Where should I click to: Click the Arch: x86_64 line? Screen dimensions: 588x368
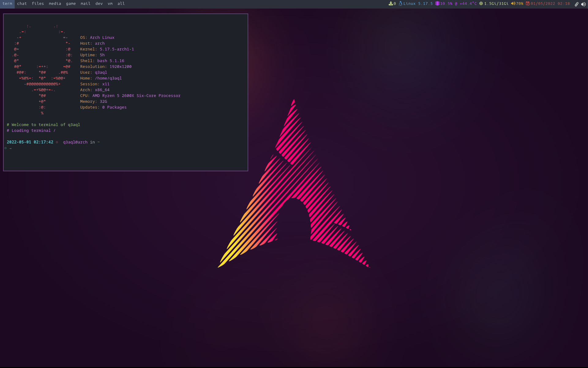coord(95,90)
